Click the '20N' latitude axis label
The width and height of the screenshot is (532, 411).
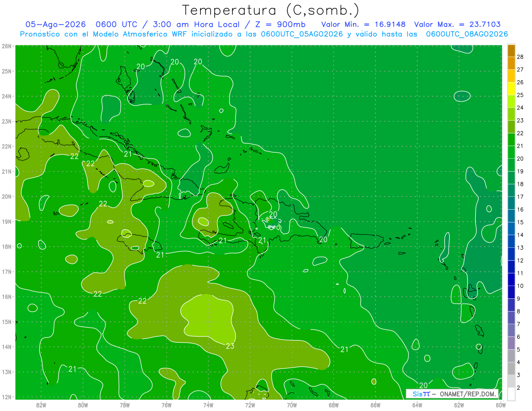6,196
